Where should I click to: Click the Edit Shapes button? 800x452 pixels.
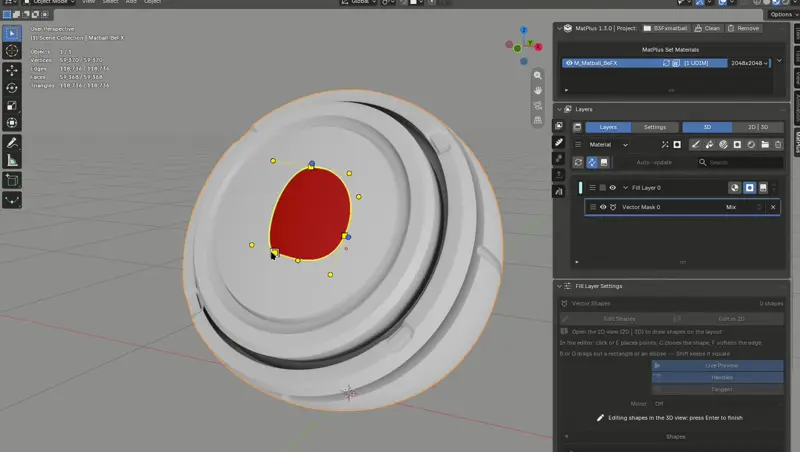(x=615, y=319)
